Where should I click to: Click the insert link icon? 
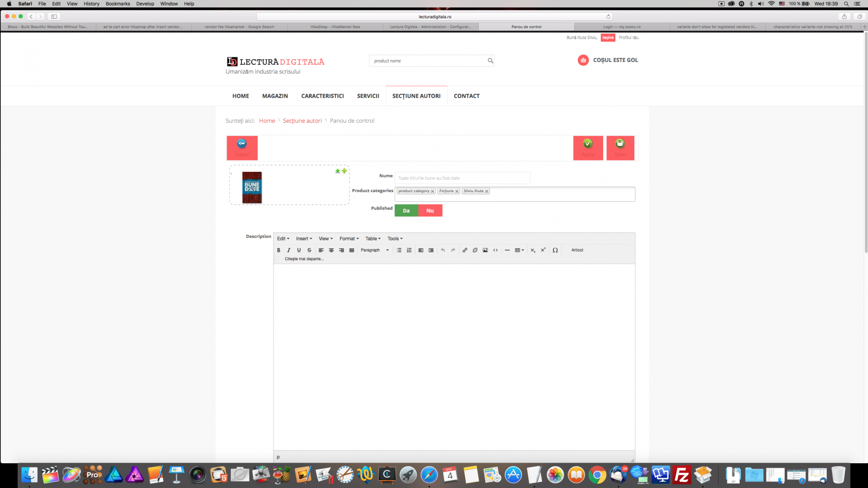tap(465, 250)
